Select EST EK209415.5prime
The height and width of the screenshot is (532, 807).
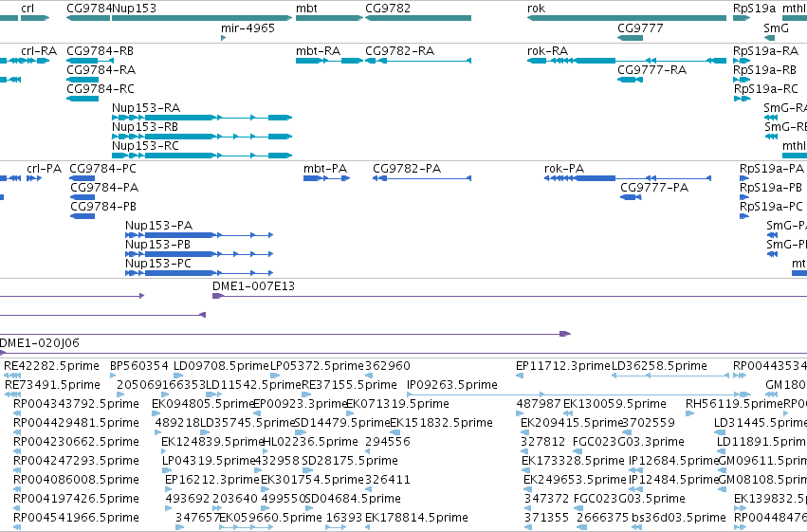[525, 432]
